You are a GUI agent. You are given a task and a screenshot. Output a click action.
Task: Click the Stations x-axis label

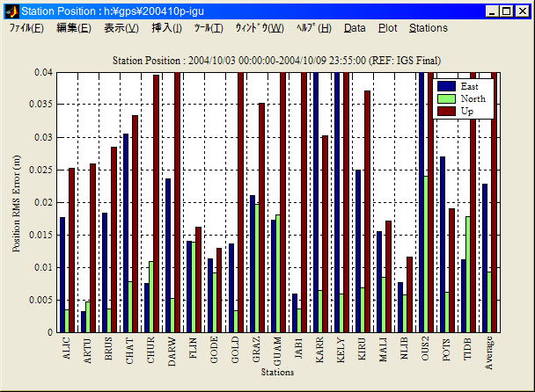tap(277, 373)
